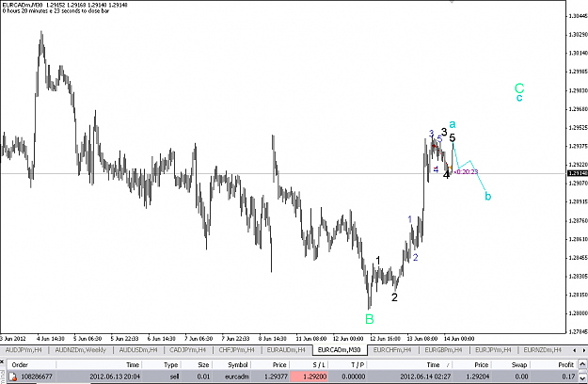Image resolution: width=588 pixels, height=384 pixels.
Task: Select the black wave label 5
Action: 453,138
